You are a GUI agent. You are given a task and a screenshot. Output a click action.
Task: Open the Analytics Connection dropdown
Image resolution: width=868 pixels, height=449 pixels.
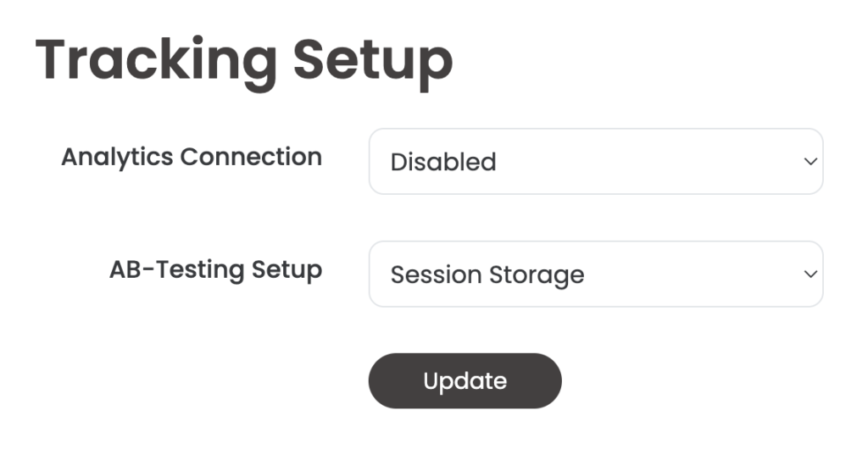[596, 162]
